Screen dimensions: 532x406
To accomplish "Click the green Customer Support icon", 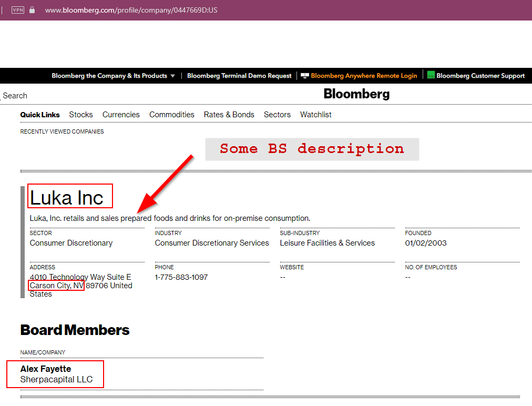I will coord(431,75).
